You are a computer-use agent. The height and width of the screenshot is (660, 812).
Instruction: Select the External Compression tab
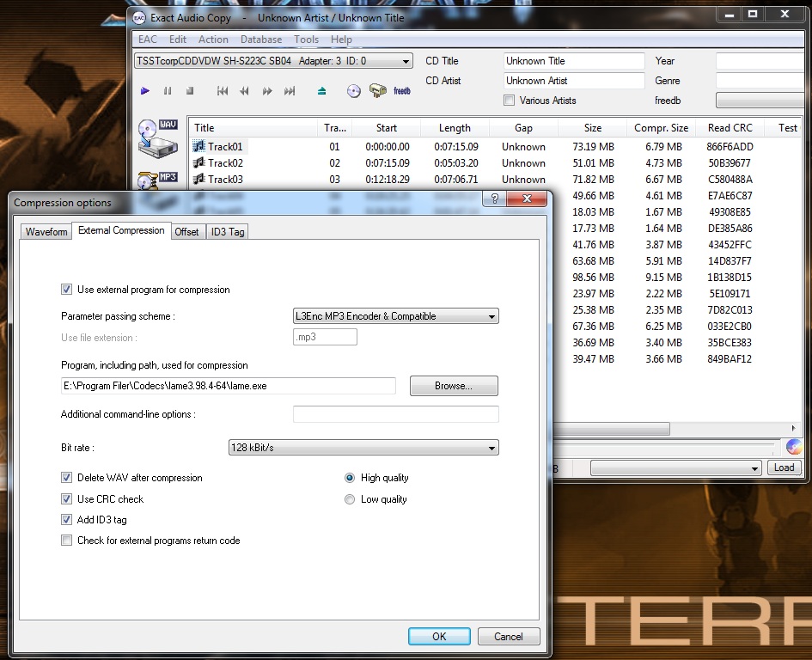(121, 230)
